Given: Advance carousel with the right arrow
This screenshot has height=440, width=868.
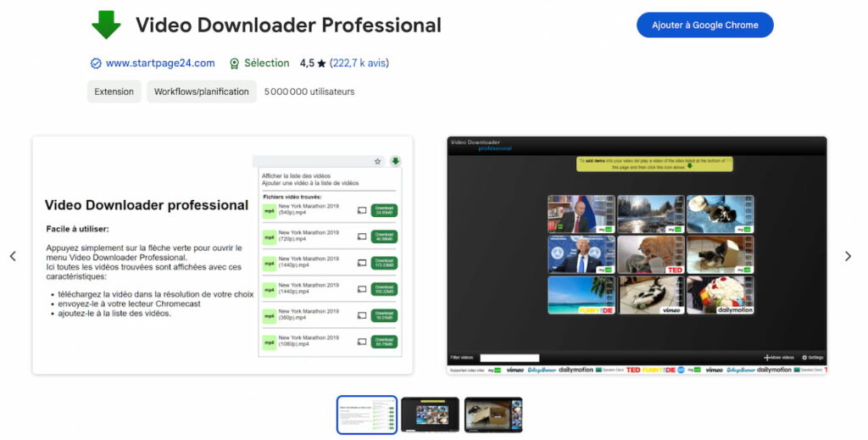Looking at the screenshot, I should 848,256.
